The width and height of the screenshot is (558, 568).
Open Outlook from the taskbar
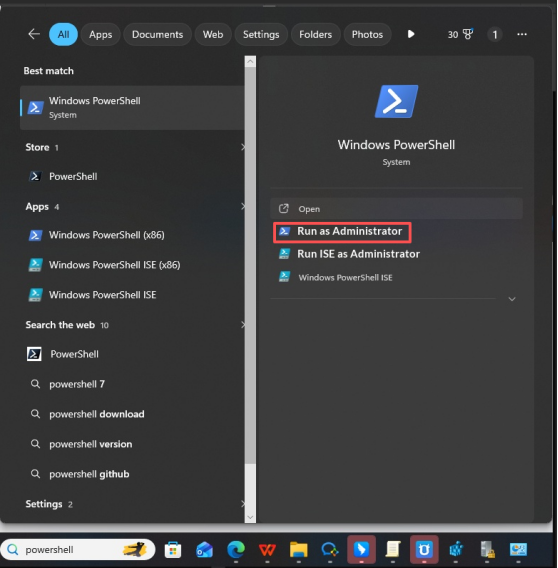coord(204,550)
